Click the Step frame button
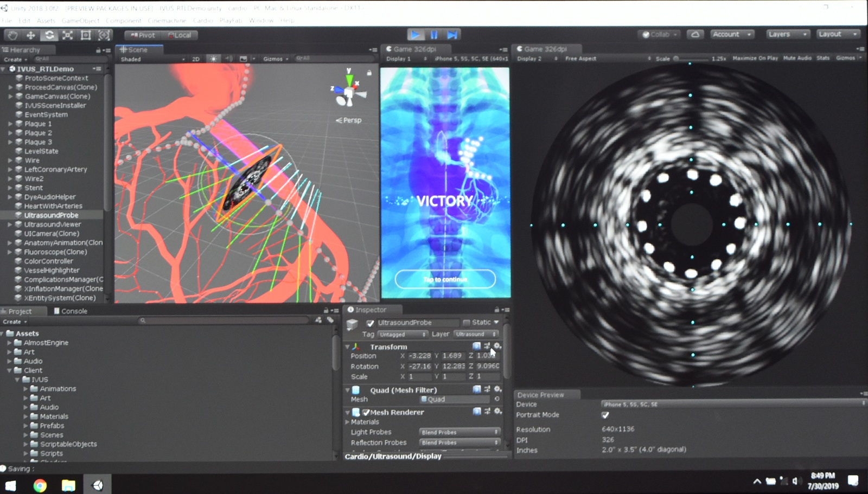Viewport: 868px width, 494px height. [452, 35]
